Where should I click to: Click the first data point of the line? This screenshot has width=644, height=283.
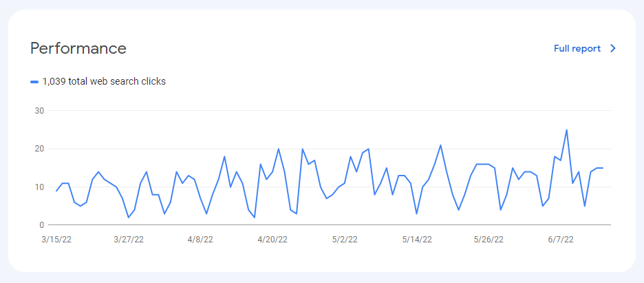(x=56, y=191)
